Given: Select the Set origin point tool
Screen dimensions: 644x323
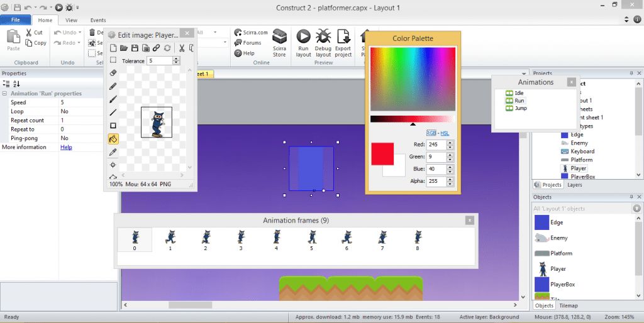Looking at the screenshot, I should [113, 165].
